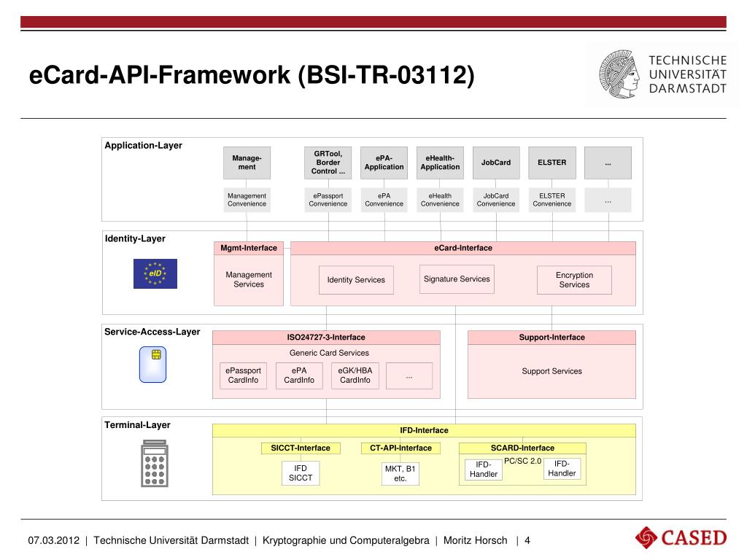Click the Signature Services box
This screenshot has height=560, width=747.
coord(457,279)
